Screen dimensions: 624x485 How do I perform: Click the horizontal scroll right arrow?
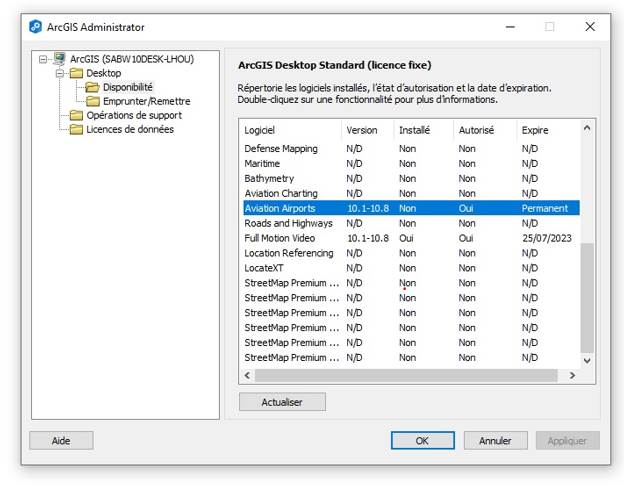pyautogui.click(x=572, y=375)
